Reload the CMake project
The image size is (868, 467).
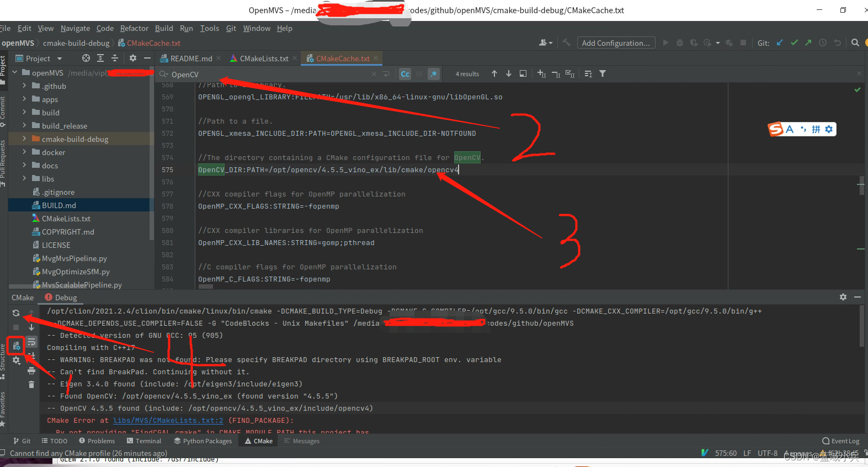click(x=16, y=313)
